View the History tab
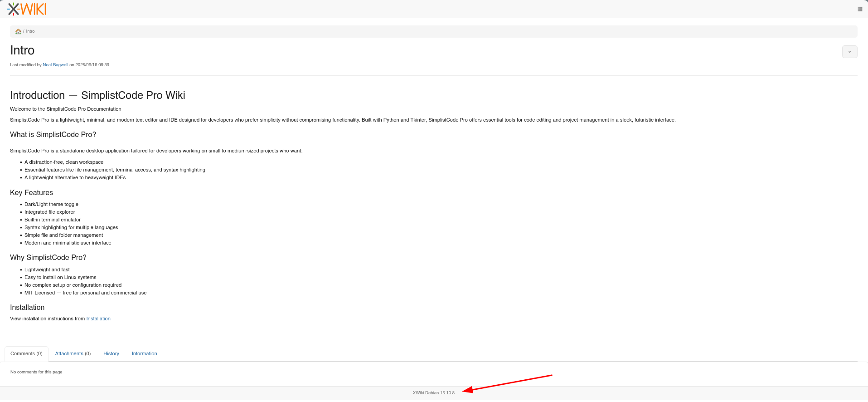 pyautogui.click(x=111, y=353)
